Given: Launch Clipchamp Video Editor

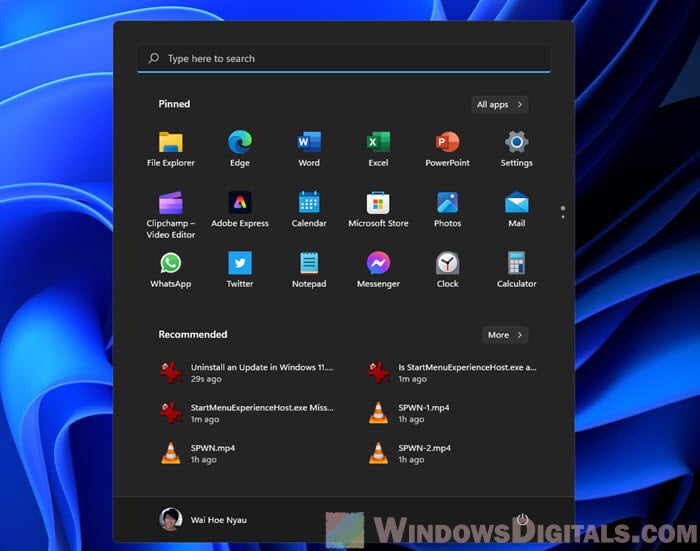Looking at the screenshot, I should [x=171, y=215].
